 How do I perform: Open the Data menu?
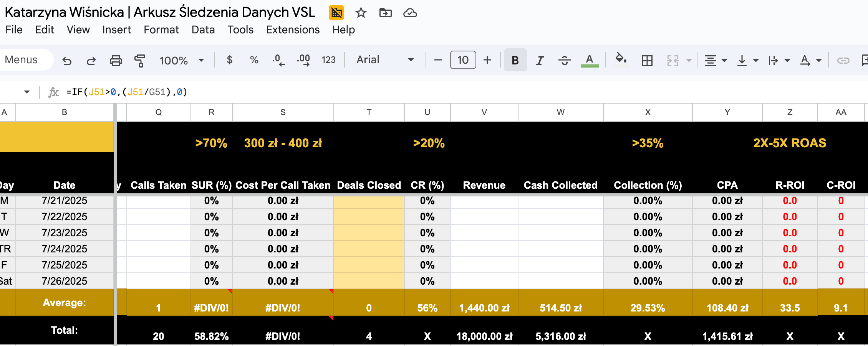[x=203, y=30]
